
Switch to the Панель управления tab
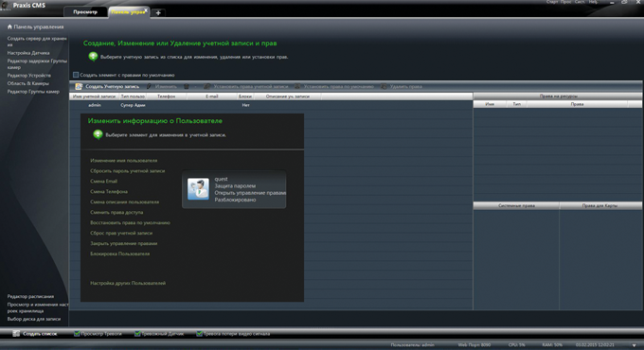128,12
